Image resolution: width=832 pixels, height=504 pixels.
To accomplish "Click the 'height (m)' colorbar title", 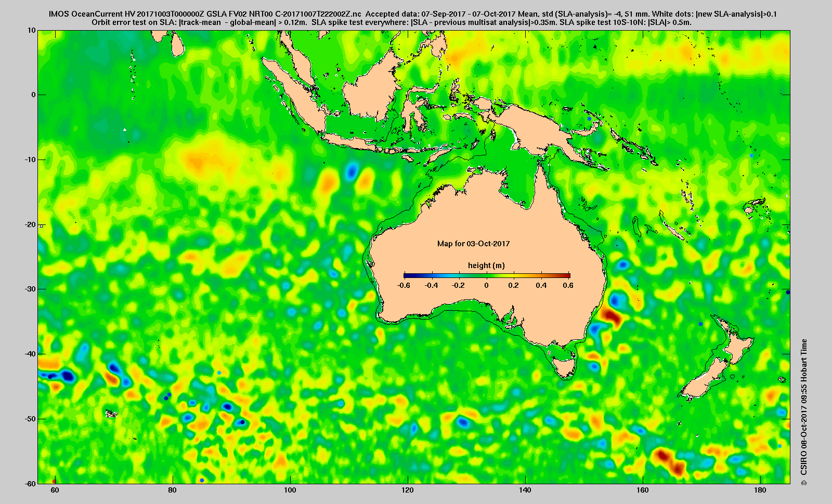I will click(486, 266).
